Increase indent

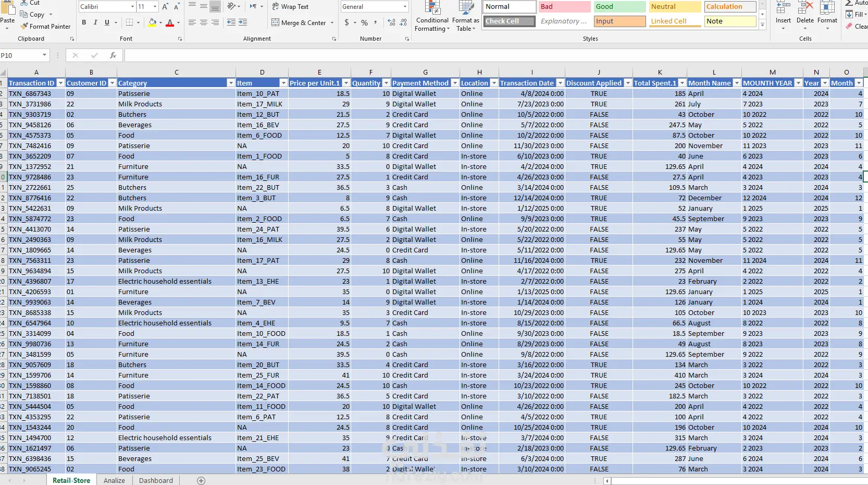pos(243,22)
